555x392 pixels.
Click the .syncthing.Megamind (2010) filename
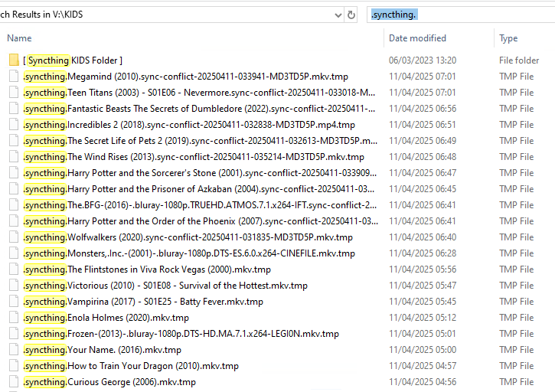[186, 77]
